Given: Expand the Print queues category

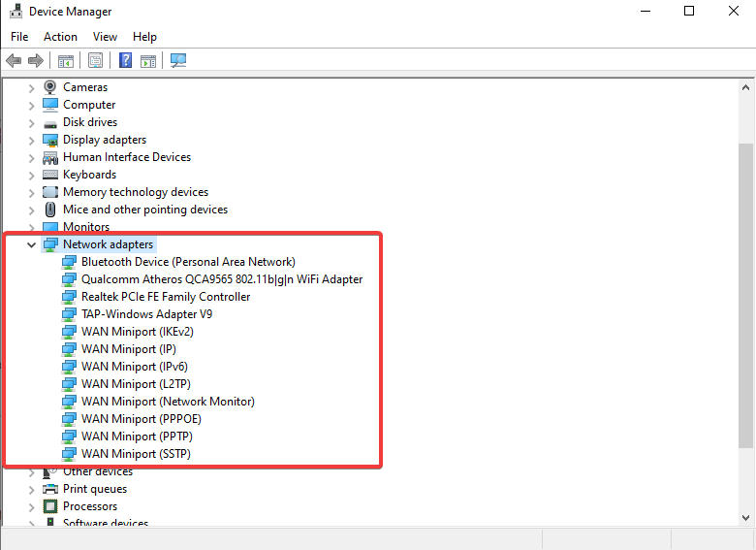Looking at the screenshot, I should tap(31, 490).
